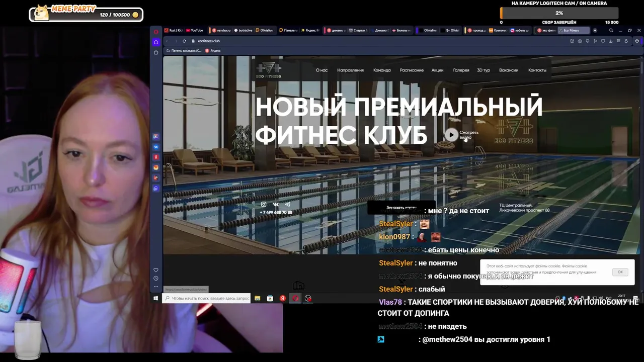Open the 3D тур menu item
This screenshot has width=644, height=362.
click(484, 70)
